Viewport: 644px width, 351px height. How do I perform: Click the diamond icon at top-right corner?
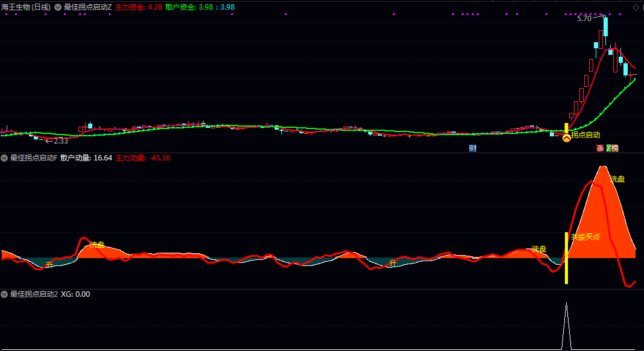tap(636, 7)
